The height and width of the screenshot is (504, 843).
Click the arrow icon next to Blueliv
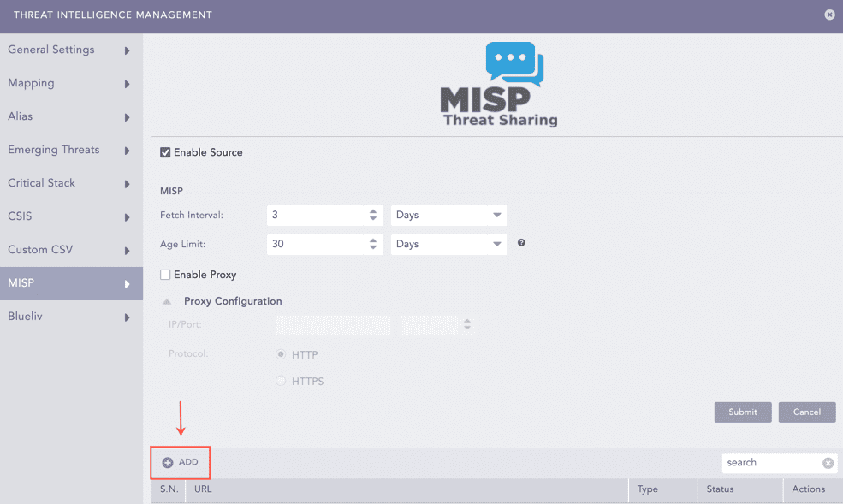pyautogui.click(x=128, y=317)
